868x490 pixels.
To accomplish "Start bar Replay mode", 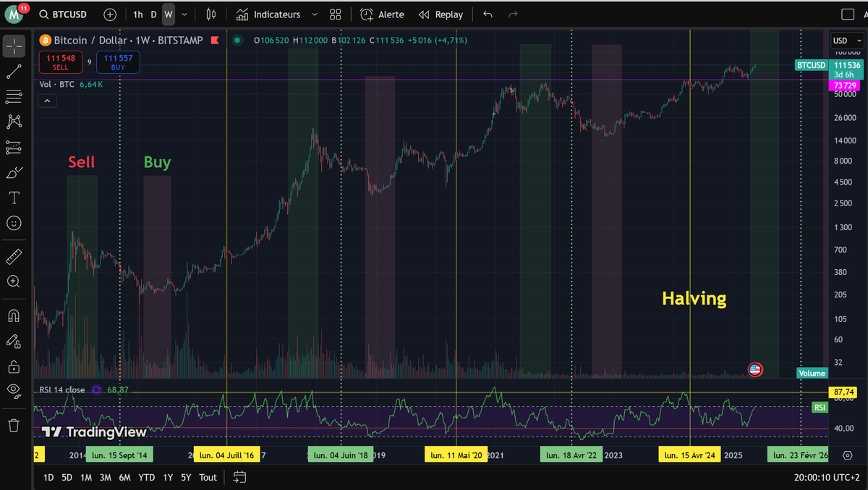I will coord(441,14).
